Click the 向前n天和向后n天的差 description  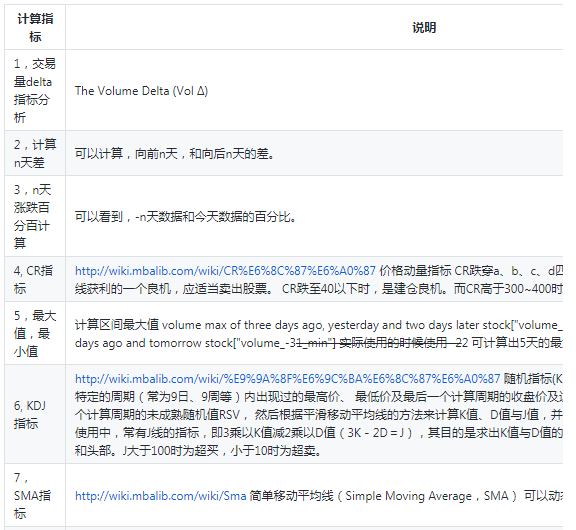click(174, 154)
